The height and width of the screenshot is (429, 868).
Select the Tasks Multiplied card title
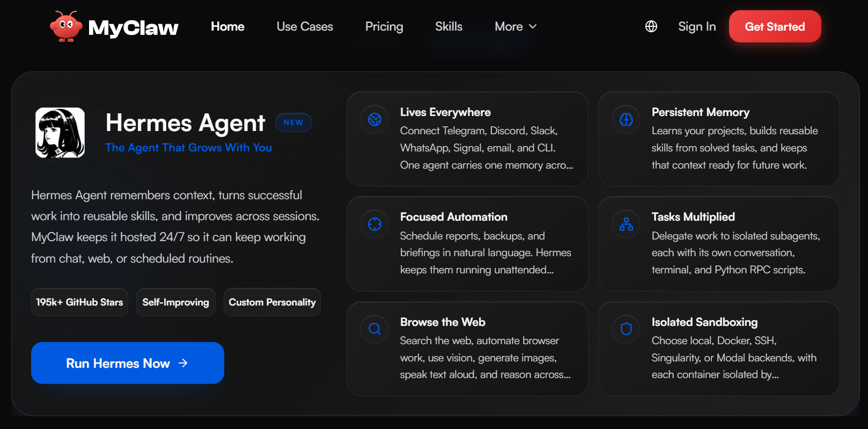693,217
